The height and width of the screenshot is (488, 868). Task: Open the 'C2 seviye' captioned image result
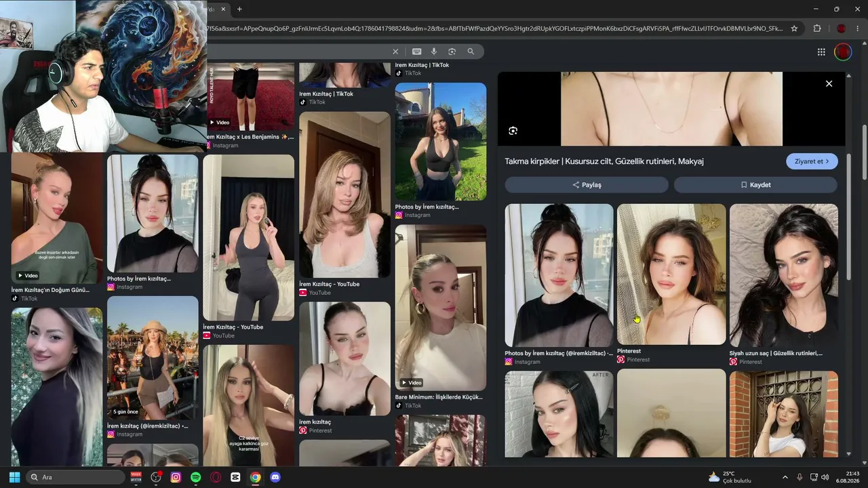point(248,405)
